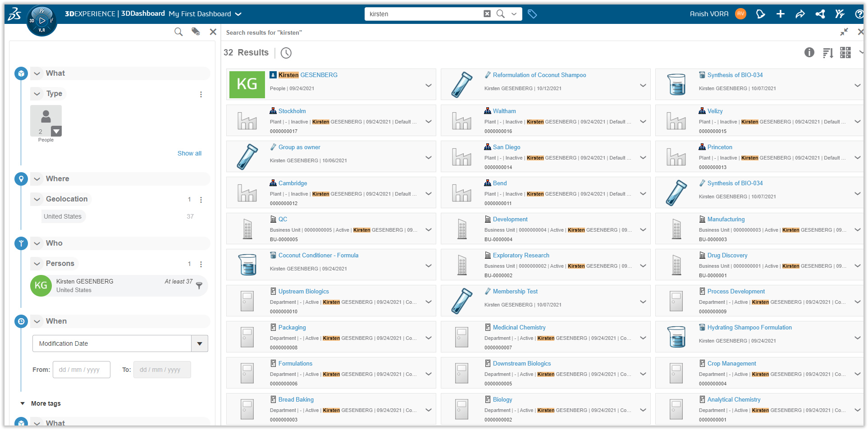Open the tools icon in top bar

pos(840,14)
